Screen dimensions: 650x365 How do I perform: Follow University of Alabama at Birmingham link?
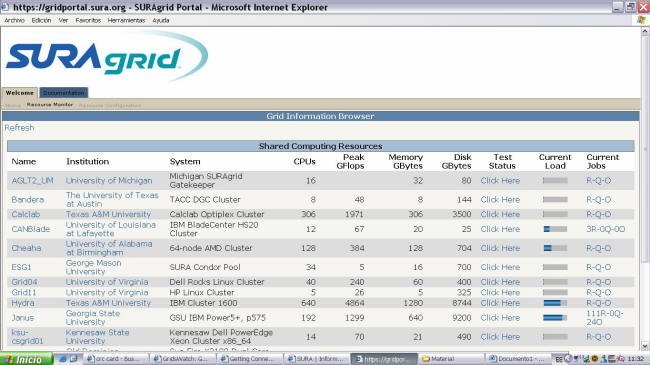click(x=109, y=248)
